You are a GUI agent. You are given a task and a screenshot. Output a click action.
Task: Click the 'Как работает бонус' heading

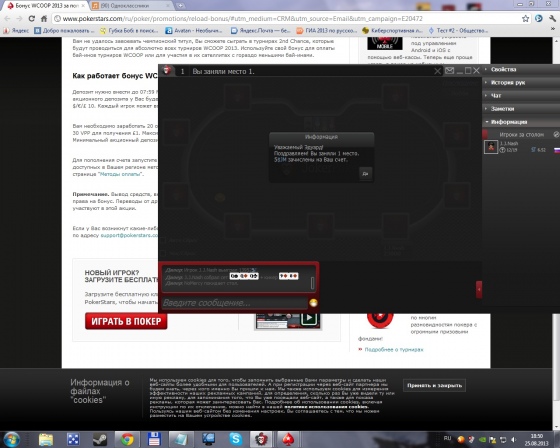[115, 76]
